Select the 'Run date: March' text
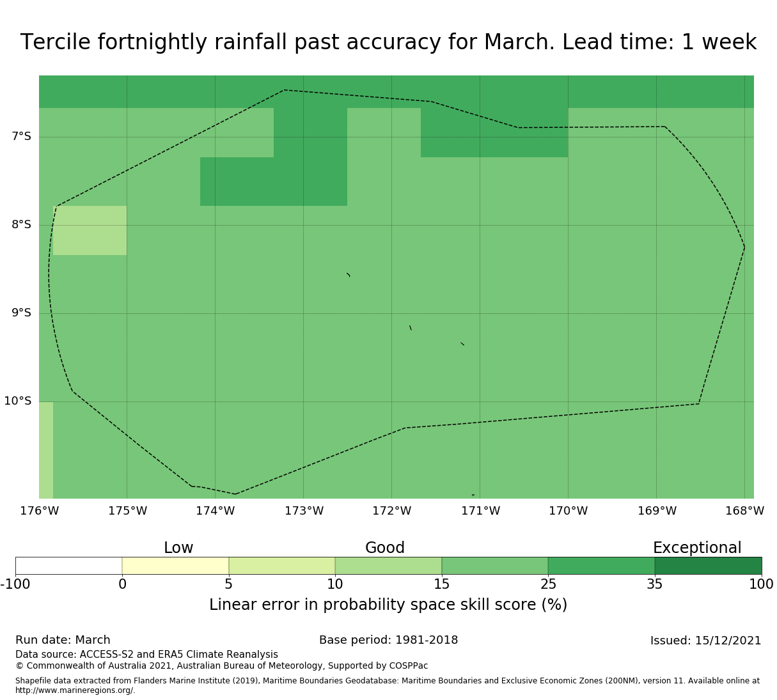Image resolution: width=777 pixels, height=700 pixels. pyautogui.click(x=63, y=640)
